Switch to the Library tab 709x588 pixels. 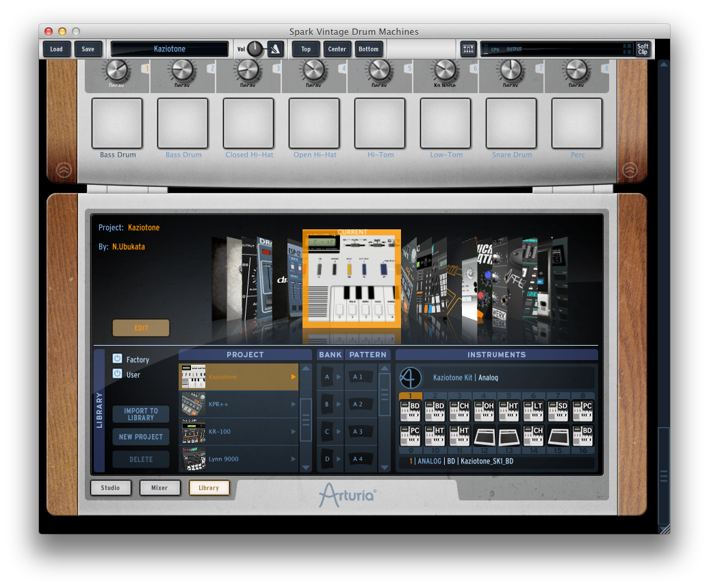coord(209,487)
